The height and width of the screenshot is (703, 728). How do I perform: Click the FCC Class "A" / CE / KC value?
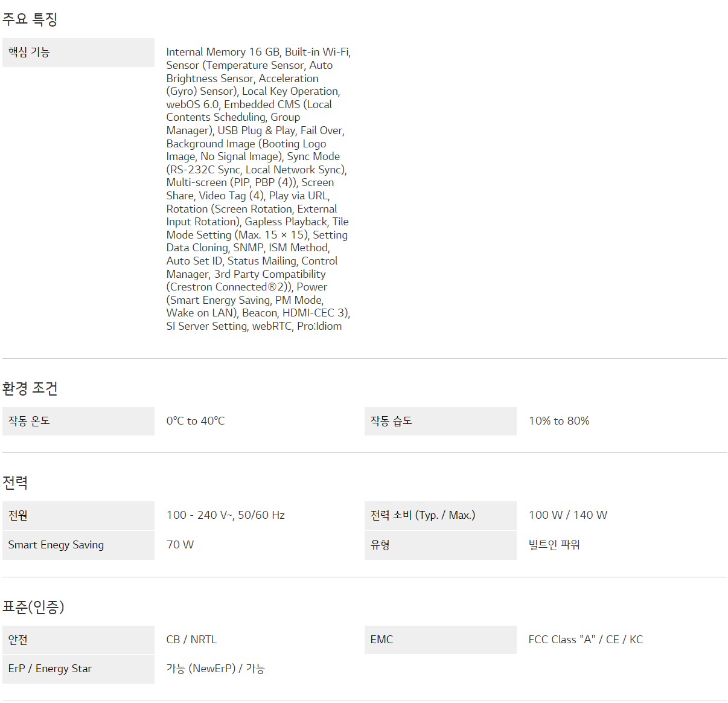pyautogui.click(x=586, y=640)
